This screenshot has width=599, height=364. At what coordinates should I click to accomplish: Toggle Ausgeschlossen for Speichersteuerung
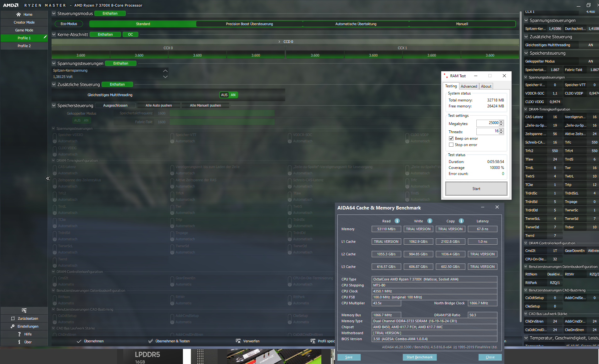[115, 106]
